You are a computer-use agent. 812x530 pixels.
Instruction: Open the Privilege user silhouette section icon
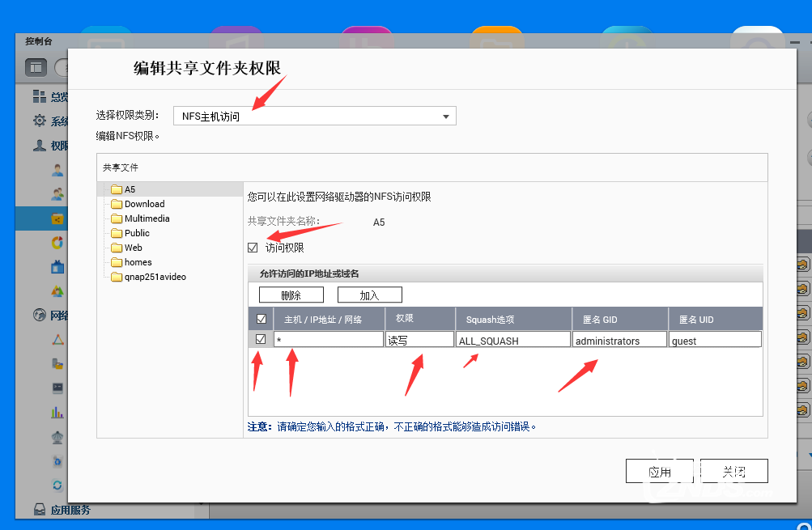tap(40, 146)
